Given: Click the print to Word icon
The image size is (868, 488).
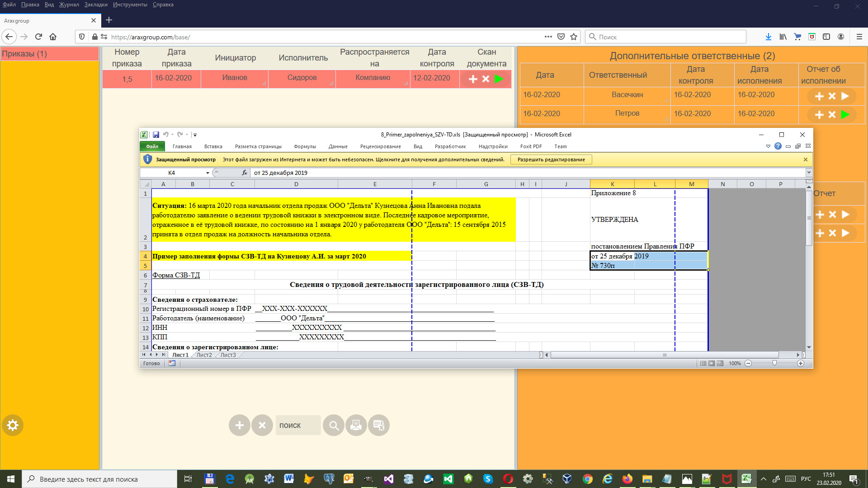Looking at the screenshot, I should point(356,425).
